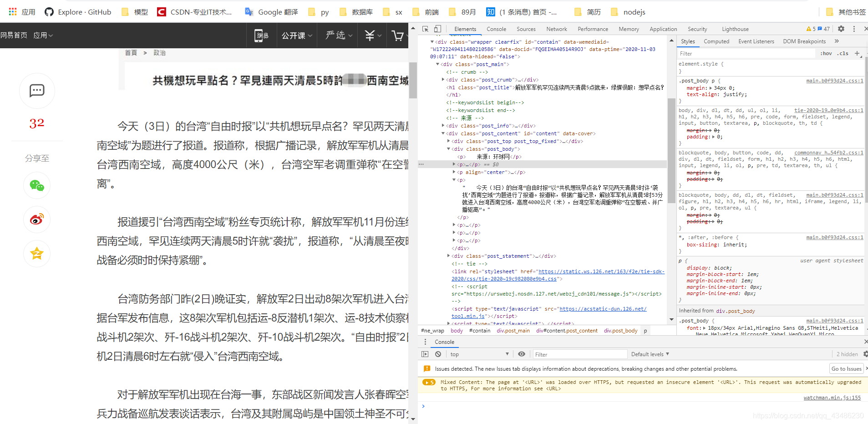
Task: Click the 首頁 breadcrumb link
Action: 131,53
